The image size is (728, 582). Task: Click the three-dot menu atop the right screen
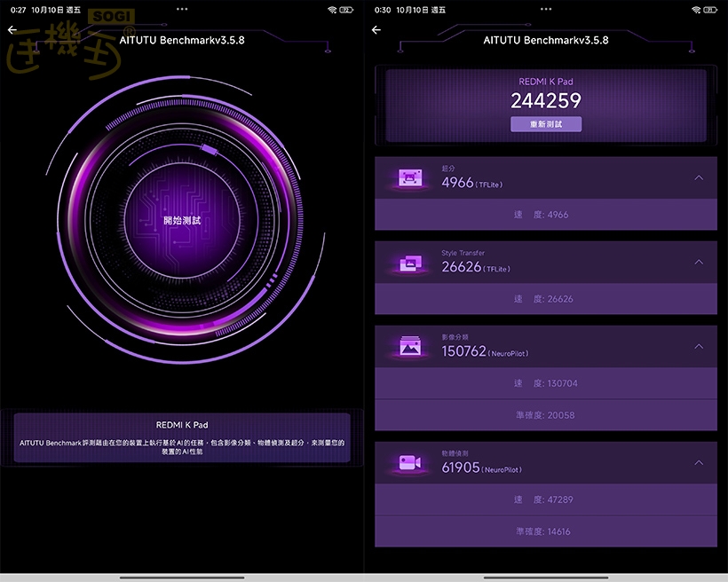coord(546,9)
